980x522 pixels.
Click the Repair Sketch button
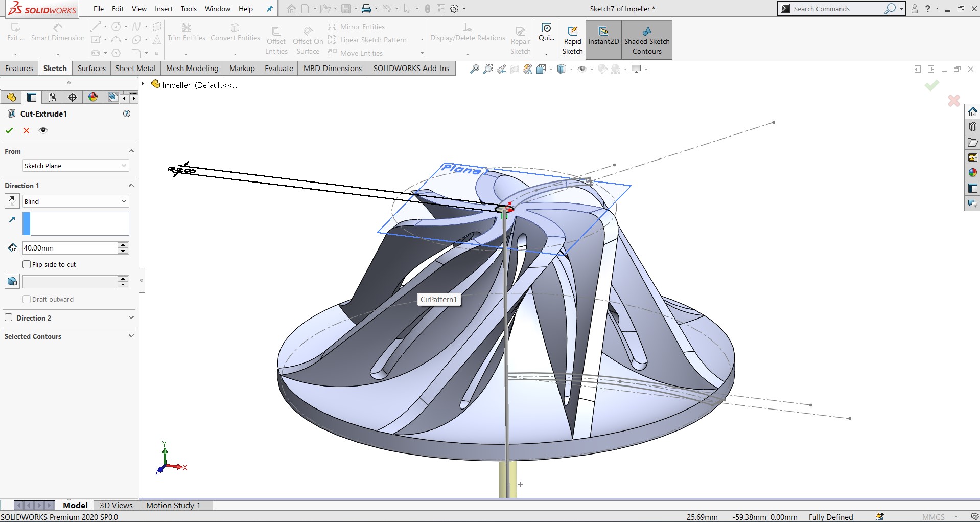tap(520, 40)
